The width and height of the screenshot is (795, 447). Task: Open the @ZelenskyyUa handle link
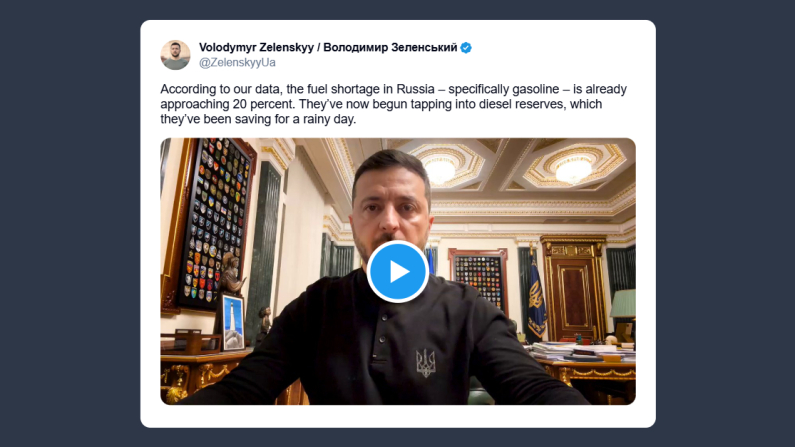coord(237,62)
